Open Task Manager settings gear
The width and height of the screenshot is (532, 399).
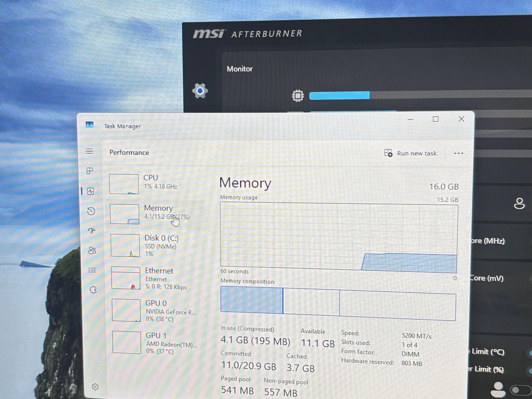click(95, 387)
